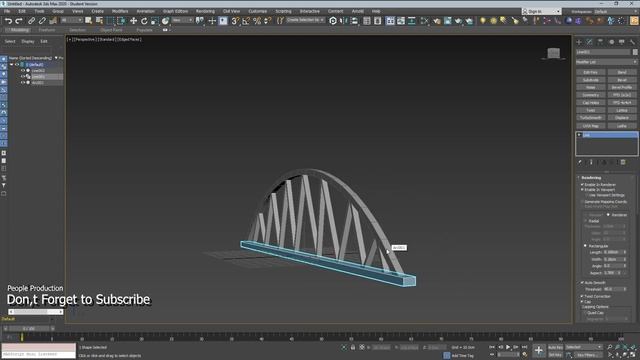
Task: Activate the Select and Rotate tool
Action: coord(144,21)
